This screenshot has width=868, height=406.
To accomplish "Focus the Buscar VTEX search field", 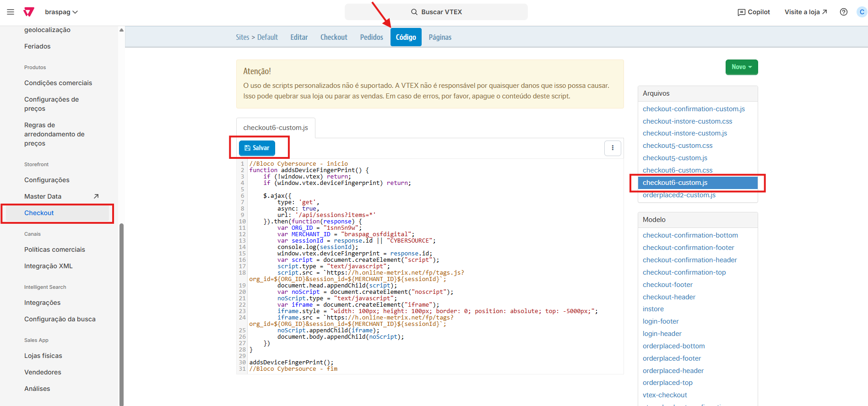I will 436,12.
